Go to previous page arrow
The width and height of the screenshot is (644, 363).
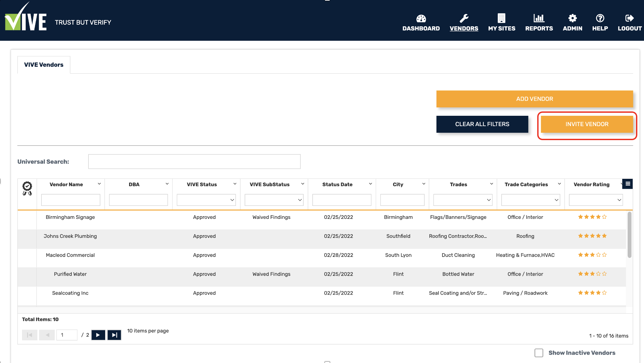tap(47, 335)
